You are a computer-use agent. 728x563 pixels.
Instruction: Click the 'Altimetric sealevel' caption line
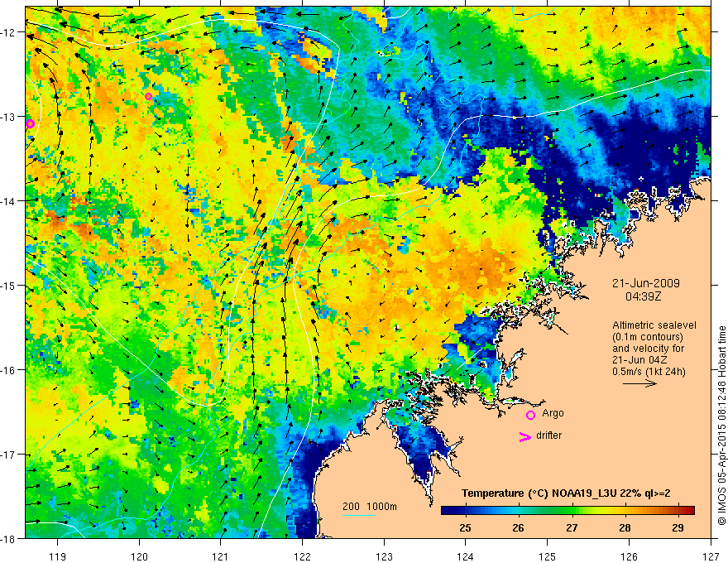point(654,325)
